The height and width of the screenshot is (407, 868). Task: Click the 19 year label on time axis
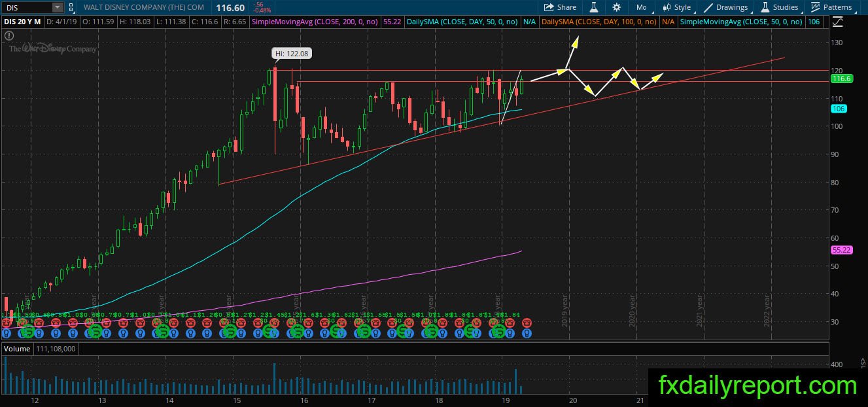coord(506,400)
